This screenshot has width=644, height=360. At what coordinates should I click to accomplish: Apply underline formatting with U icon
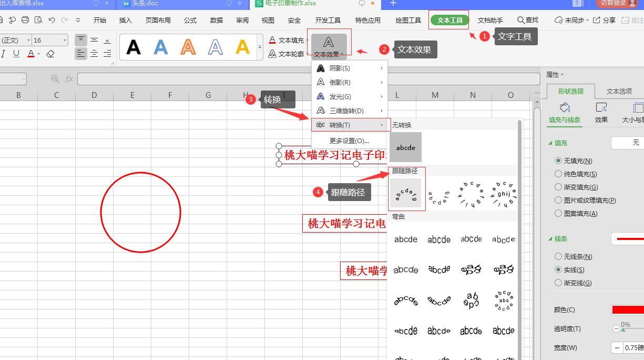(x=16, y=54)
